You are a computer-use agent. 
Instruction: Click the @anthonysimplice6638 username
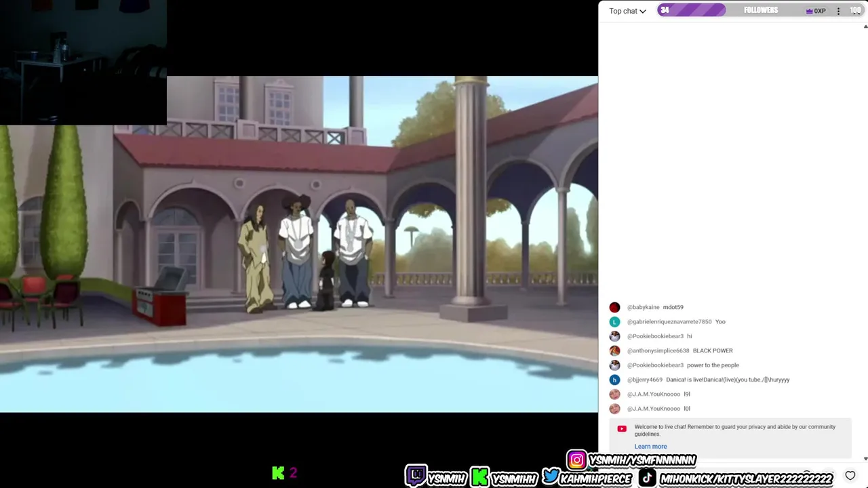(658, 350)
